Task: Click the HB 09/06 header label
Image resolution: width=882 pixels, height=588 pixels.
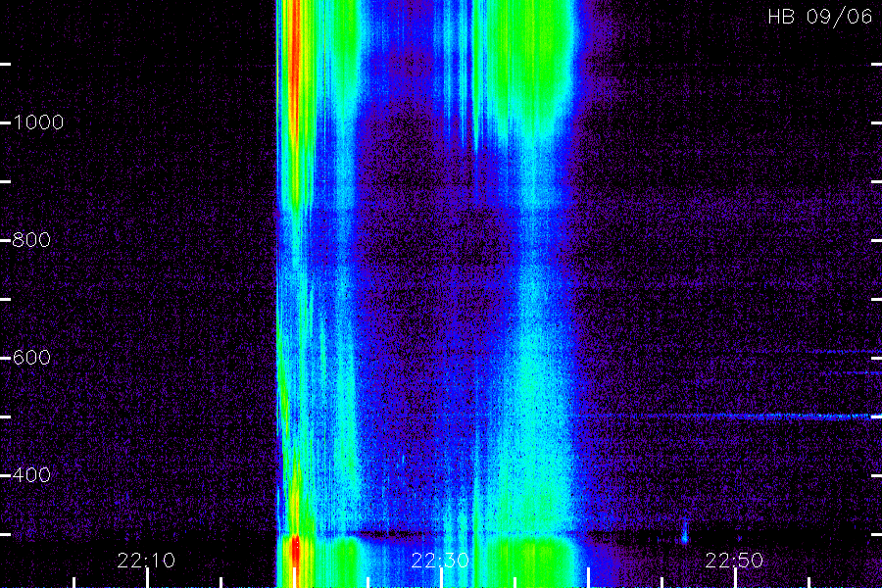Action: click(819, 17)
